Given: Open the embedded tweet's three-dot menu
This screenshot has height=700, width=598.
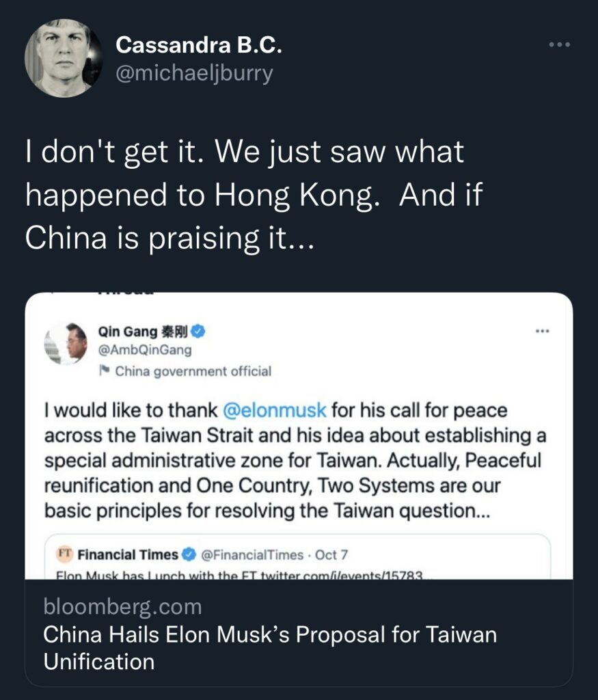Looking at the screenshot, I should 542,332.
